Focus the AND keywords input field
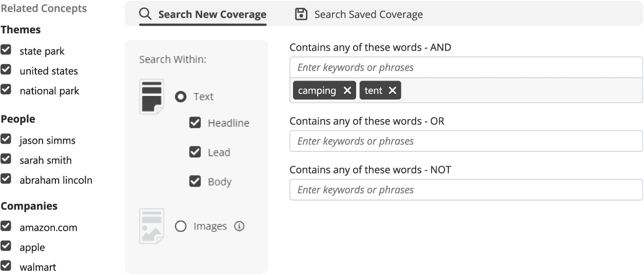This screenshot has height=275, width=644. tap(466, 67)
